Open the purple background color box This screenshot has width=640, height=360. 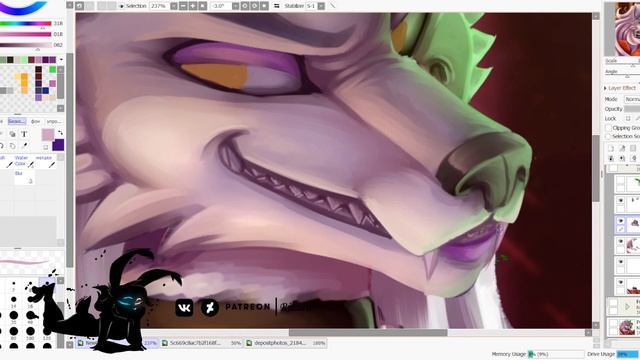coord(59,145)
